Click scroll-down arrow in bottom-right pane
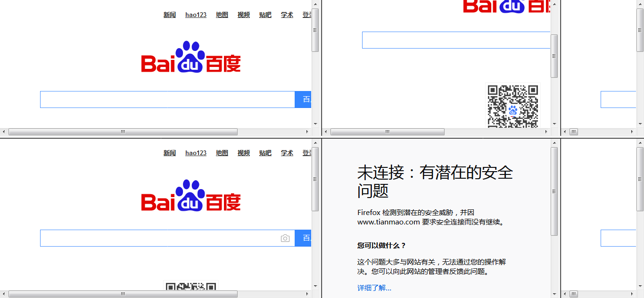 (x=640, y=286)
